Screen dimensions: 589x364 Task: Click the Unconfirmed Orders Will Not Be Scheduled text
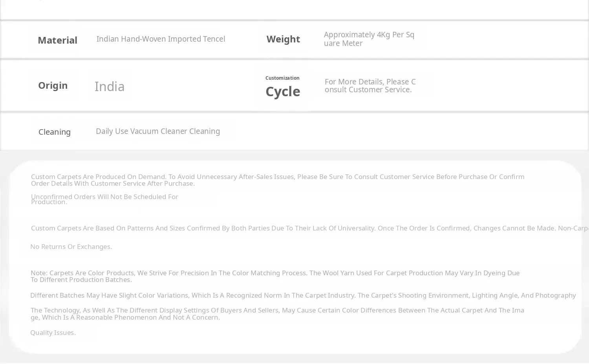click(104, 199)
